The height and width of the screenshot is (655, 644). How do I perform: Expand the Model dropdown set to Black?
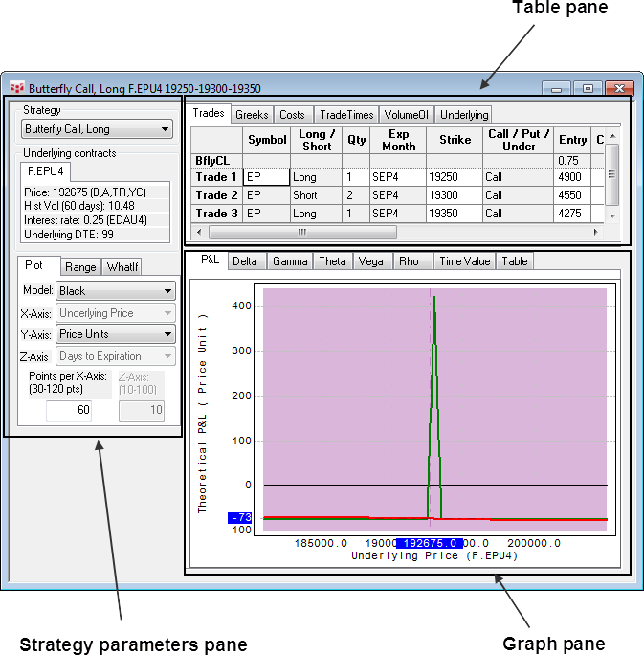click(x=115, y=290)
